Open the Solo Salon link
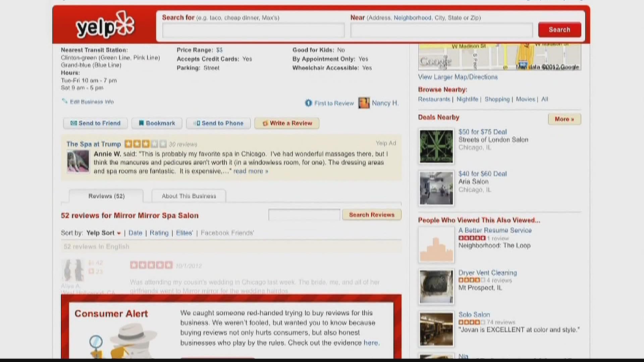This screenshot has width=644, height=362. 474,315
